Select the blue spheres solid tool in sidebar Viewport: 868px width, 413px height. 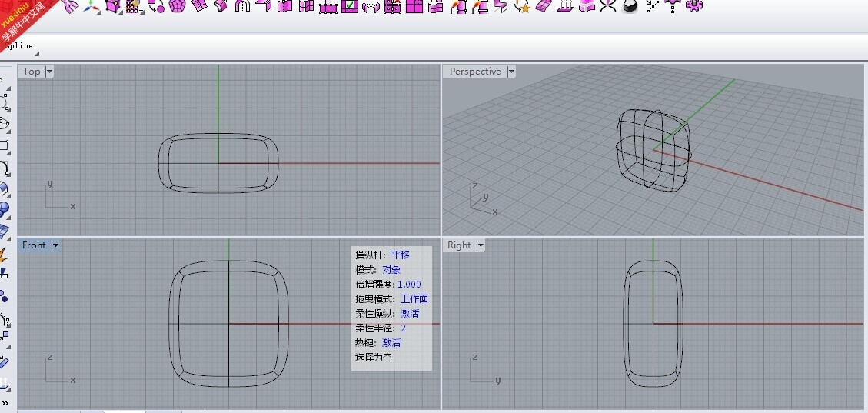(5, 209)
